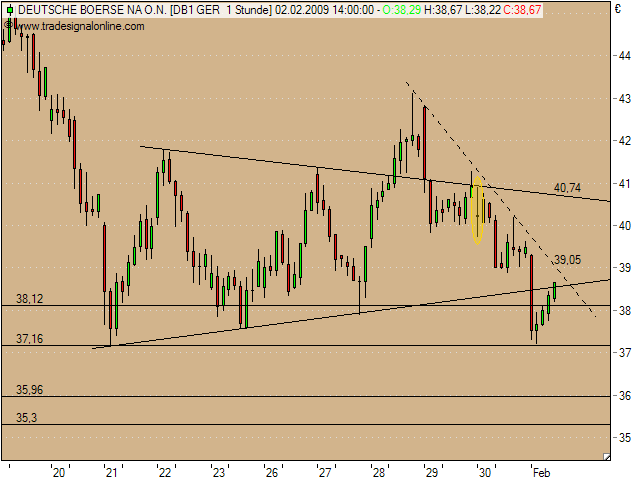Click the Feb label on time axis
The height and width of the screenshot is (480, 640).
click(x=542, y=473)
